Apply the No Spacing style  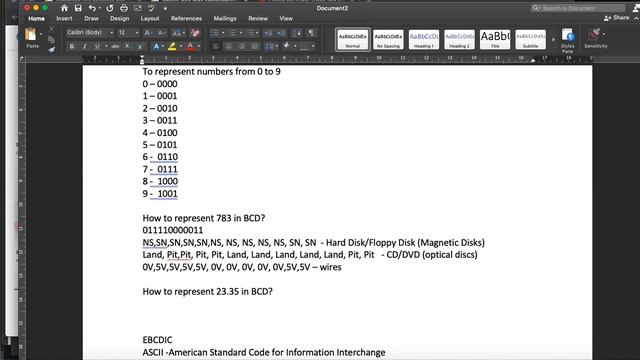(x=388, y=40)
